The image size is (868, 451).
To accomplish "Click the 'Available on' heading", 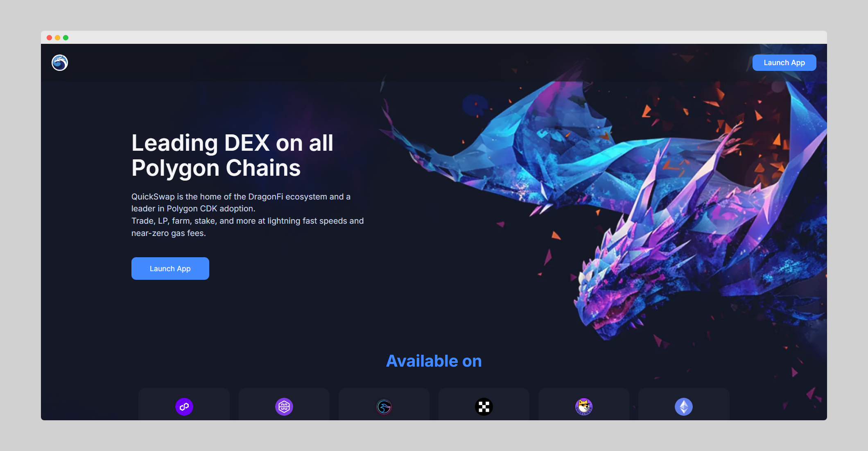I will pos(434,361).
